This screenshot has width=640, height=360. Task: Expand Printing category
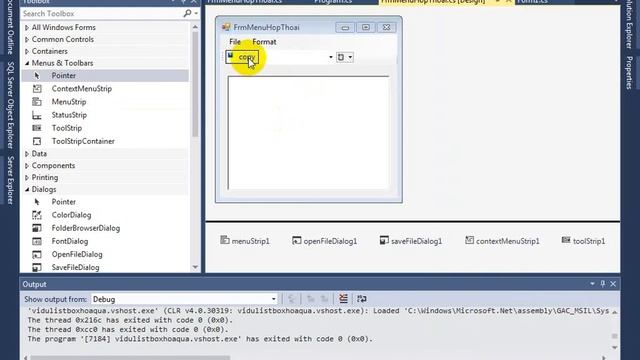coord(27,177)
